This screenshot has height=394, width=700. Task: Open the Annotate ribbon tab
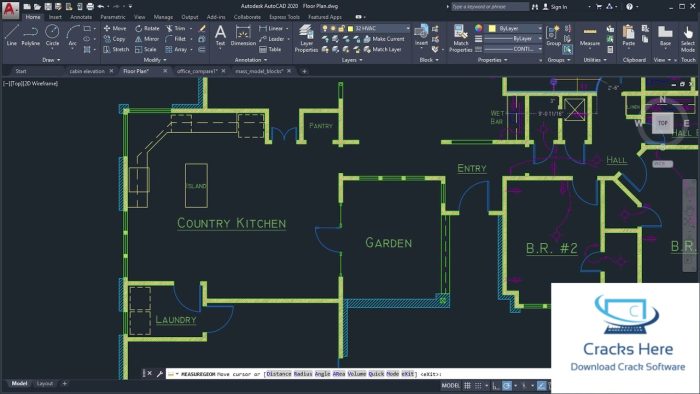click(x=81, y=17)
